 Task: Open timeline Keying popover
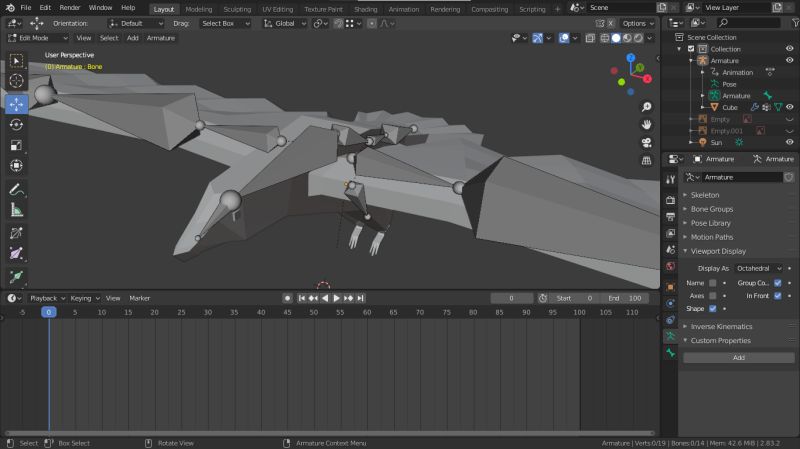click(x=85, y=298)
